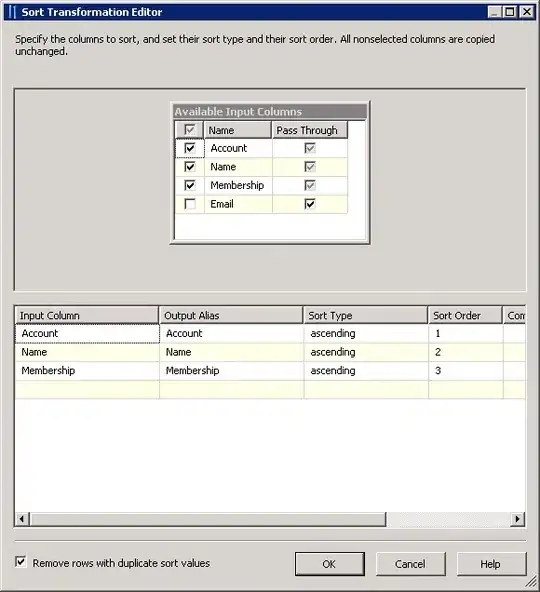Close the Sort Transformation Editor window
Viewport: 540px width, 592px height.
pos(526,12)
